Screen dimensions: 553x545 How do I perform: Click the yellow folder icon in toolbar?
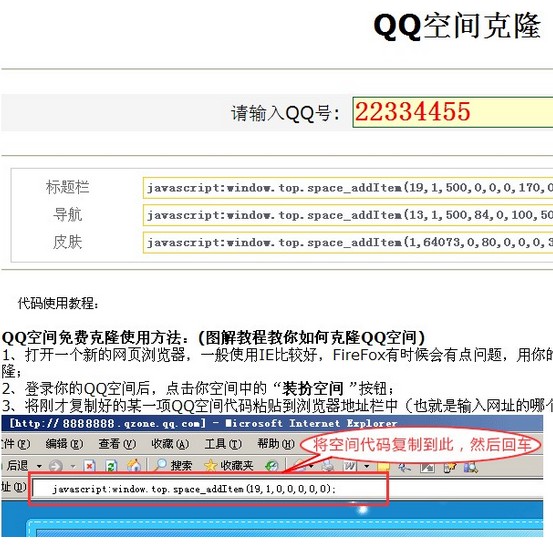tap(383, 467)
